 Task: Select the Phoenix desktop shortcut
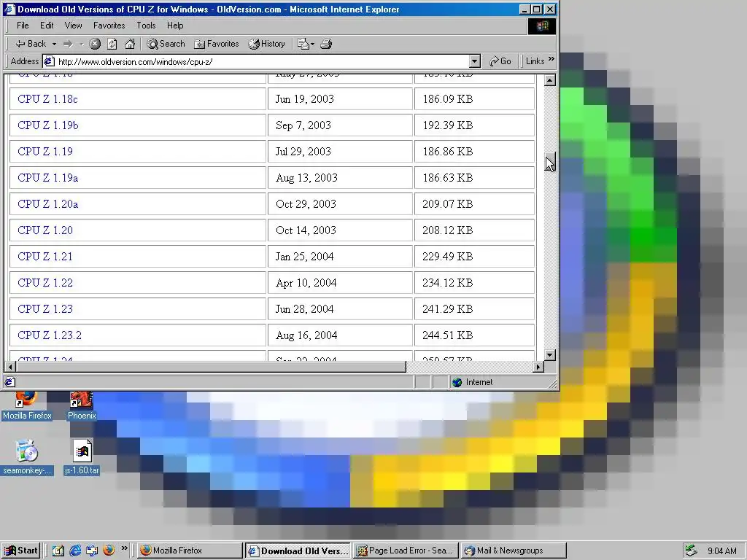click(x=82, y=407)
